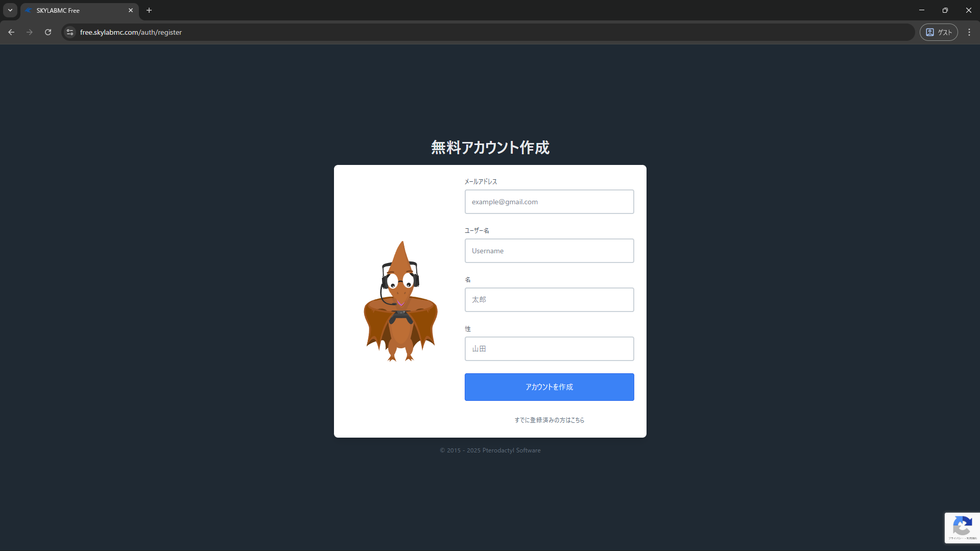The height and width of the screenshot is (551, 980).
Task: Focus the Username input field
Action: pyautogui.click(x=549, y=251)
